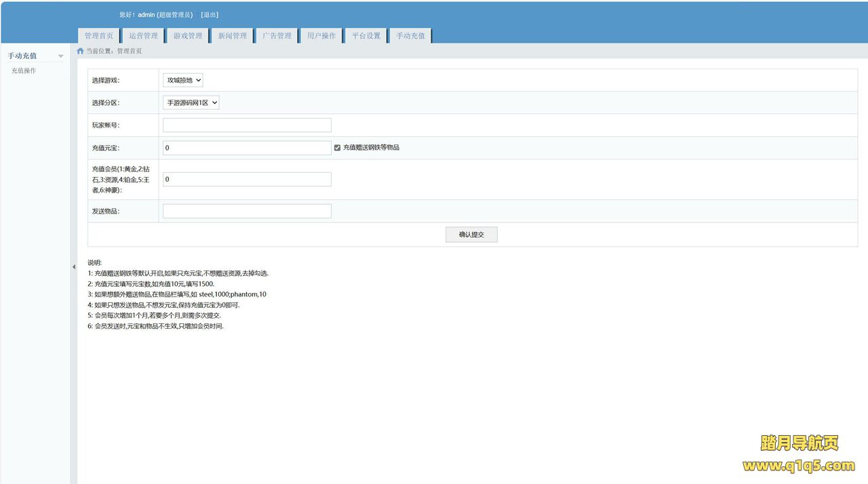
Task: Select the 手动充值 tab
Action: click(411, 36)
